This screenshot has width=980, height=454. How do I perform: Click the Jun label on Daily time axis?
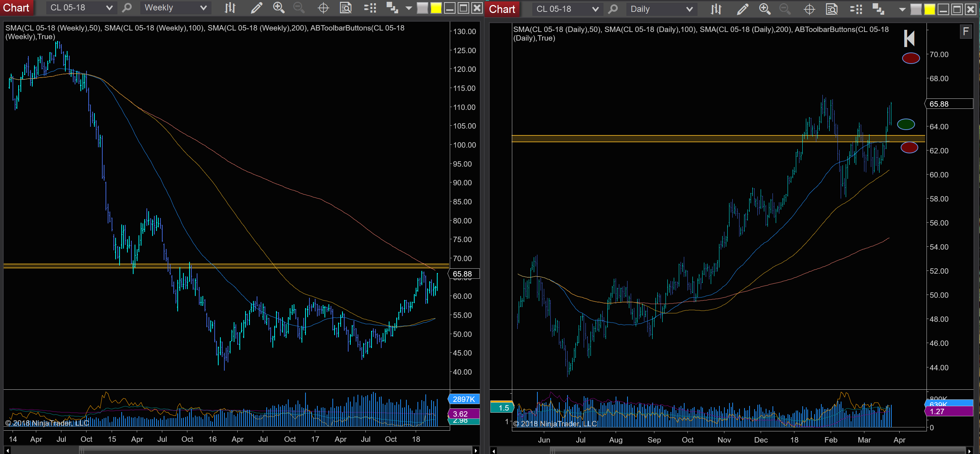[544, 440]
